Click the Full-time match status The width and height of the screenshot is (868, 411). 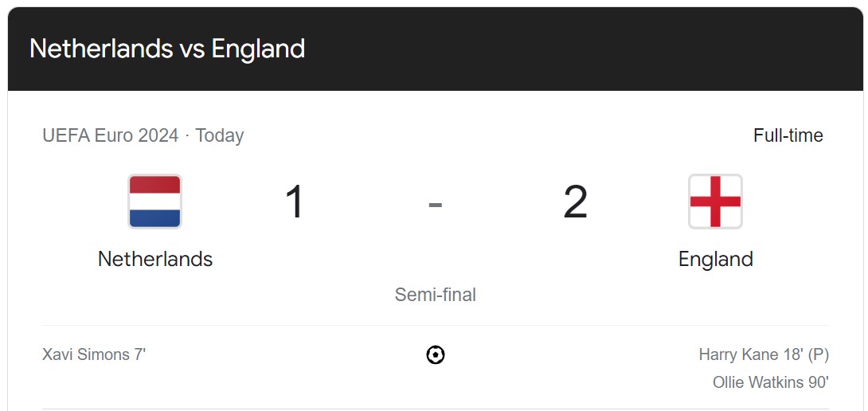[788, 135]
